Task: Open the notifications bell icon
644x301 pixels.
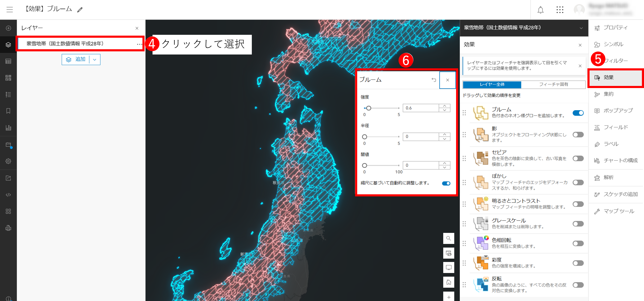Action: point(541,10)
